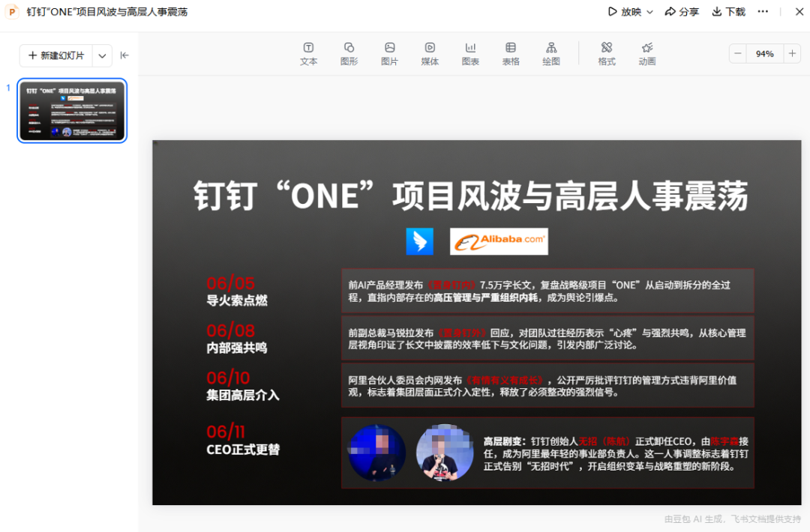
Task: Select the 06/05 date text
Action: 230,283
